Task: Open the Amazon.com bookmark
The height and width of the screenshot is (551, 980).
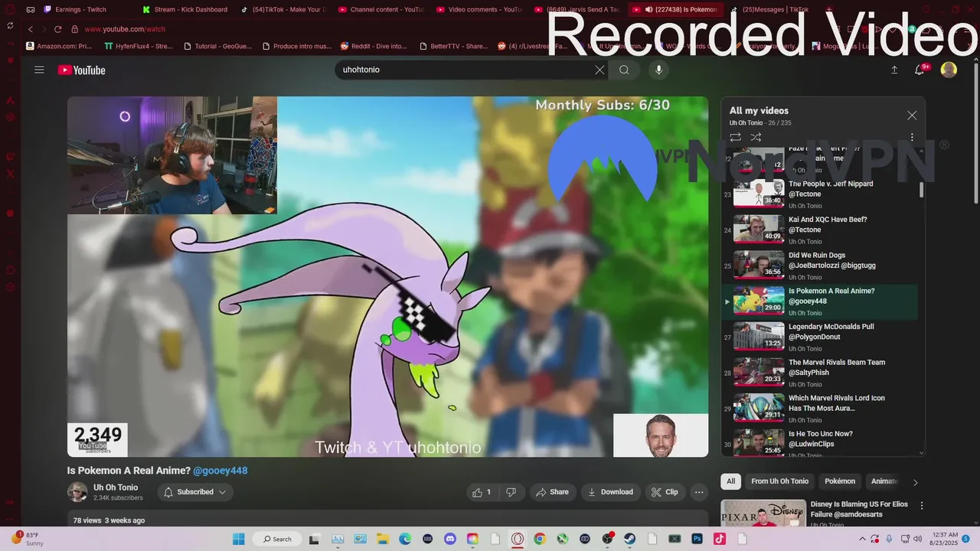Action: (59, 46)
